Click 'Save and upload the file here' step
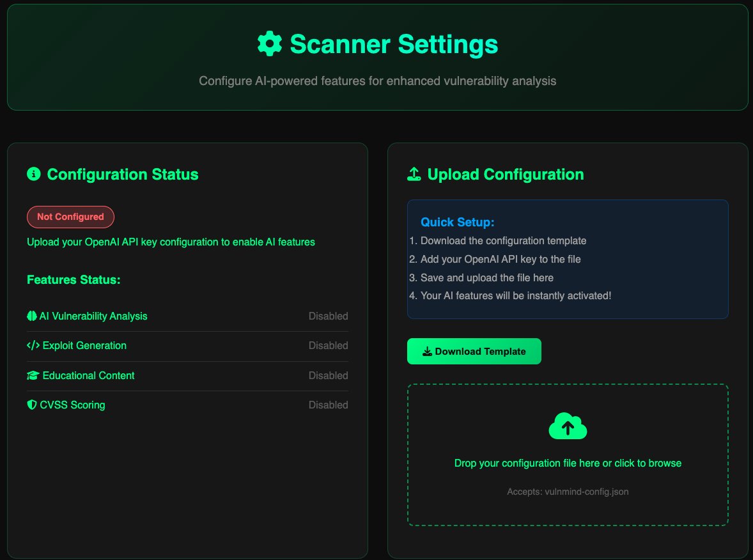The height and width of the screenshot is (560, 753). click(487, 277)
